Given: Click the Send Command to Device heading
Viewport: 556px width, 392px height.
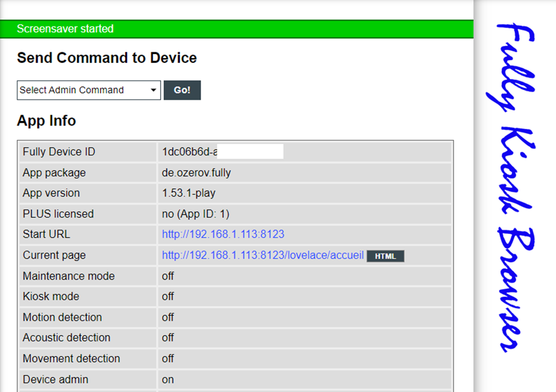Looking at the screenshot, I should pos(106,58).
